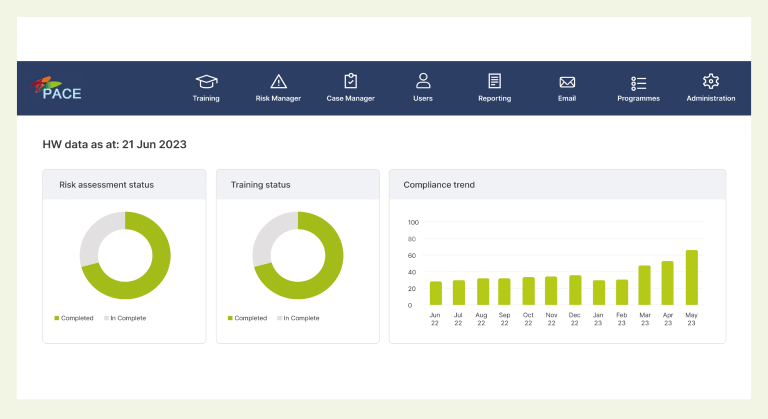Screen dimensions: 768x419
Task: Select the Users person icon
Action: click(423, 81)
